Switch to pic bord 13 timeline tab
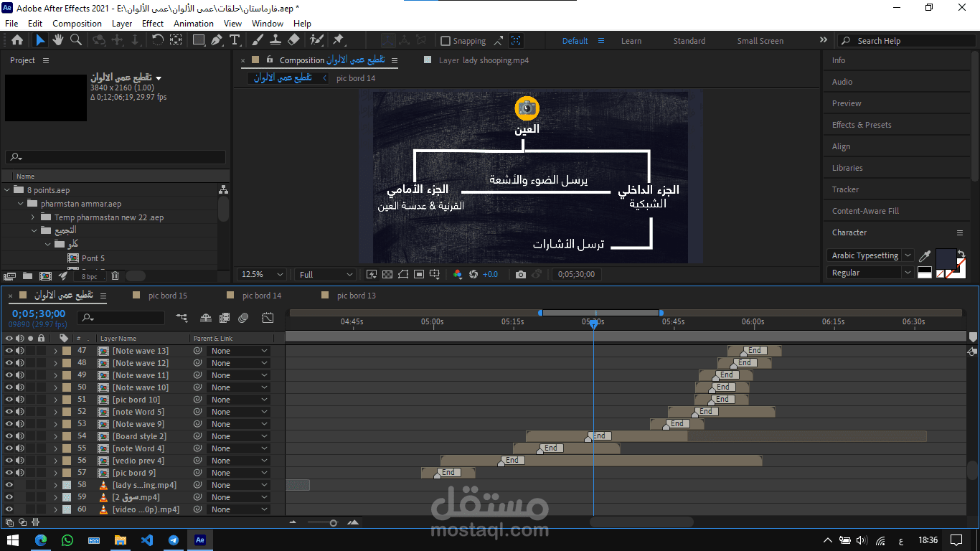 click(357, 296)
